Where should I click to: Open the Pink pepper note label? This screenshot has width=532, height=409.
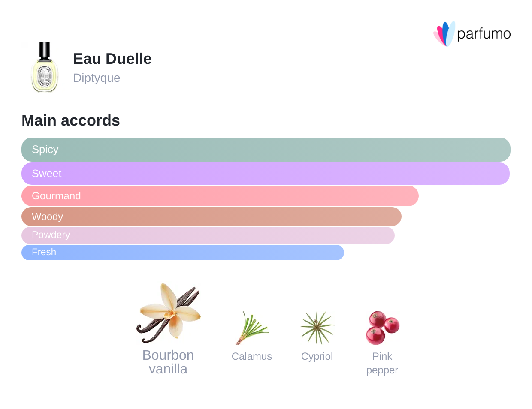382,363
